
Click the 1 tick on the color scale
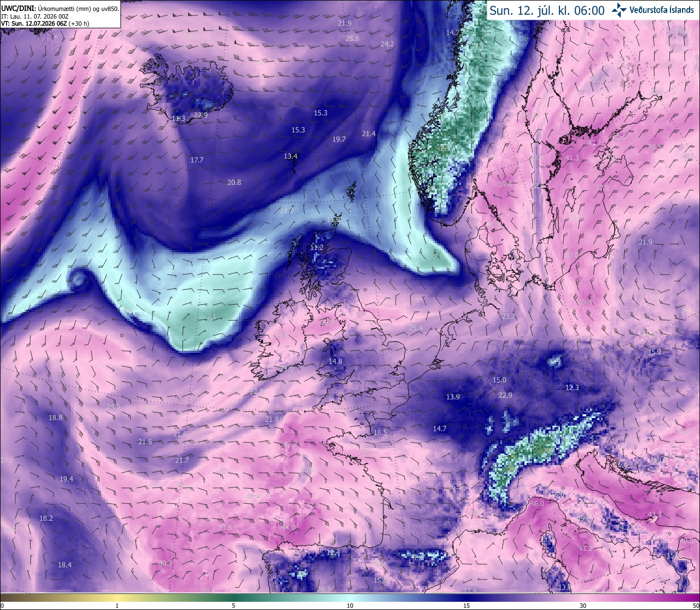[117, 605]
